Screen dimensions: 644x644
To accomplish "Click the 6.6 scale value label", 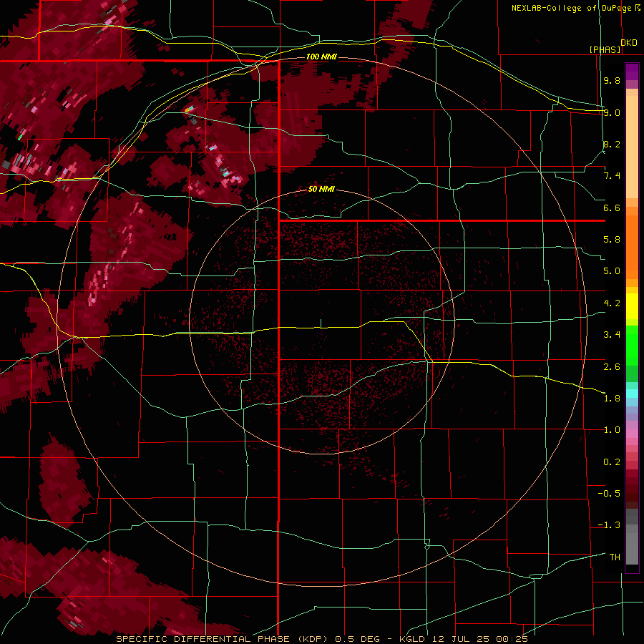I will pyautogui.click(x=612, y=208).
